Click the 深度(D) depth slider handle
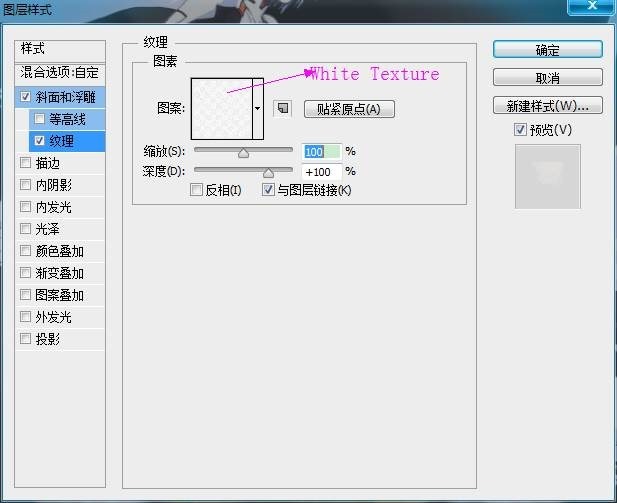 coord(268,173)
